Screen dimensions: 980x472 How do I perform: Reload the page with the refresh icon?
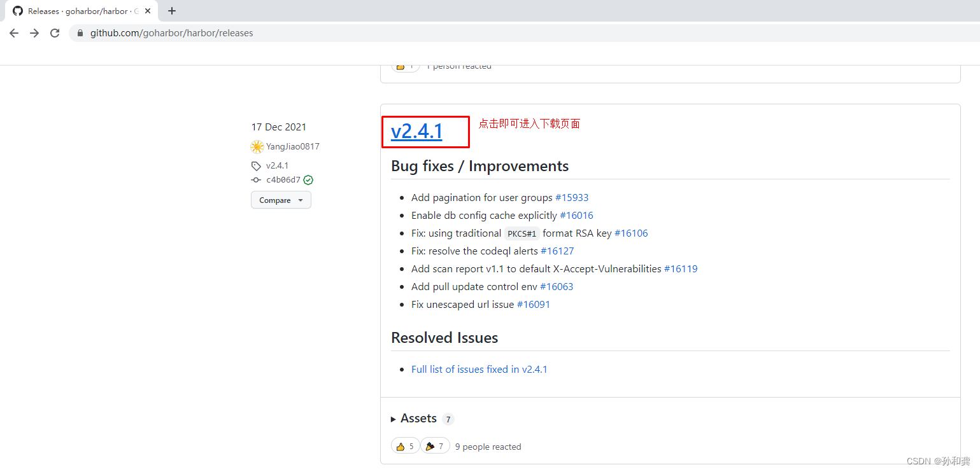(x=55, y=33)
